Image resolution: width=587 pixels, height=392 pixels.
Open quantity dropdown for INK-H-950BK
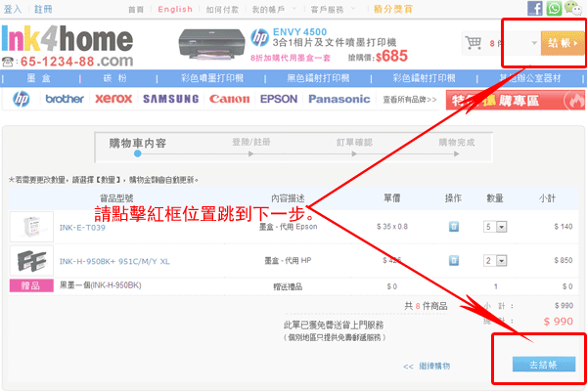tap(495, 261)
